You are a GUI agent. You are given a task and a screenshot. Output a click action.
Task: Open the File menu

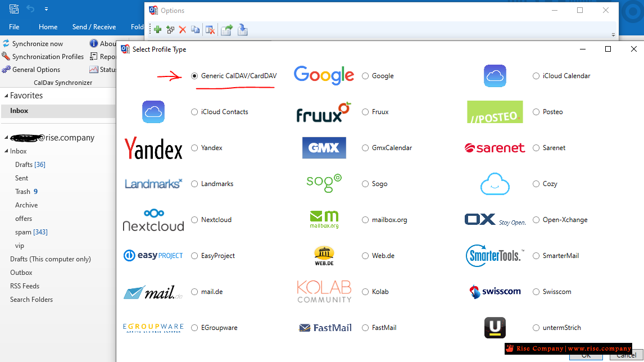coord(14,27)
